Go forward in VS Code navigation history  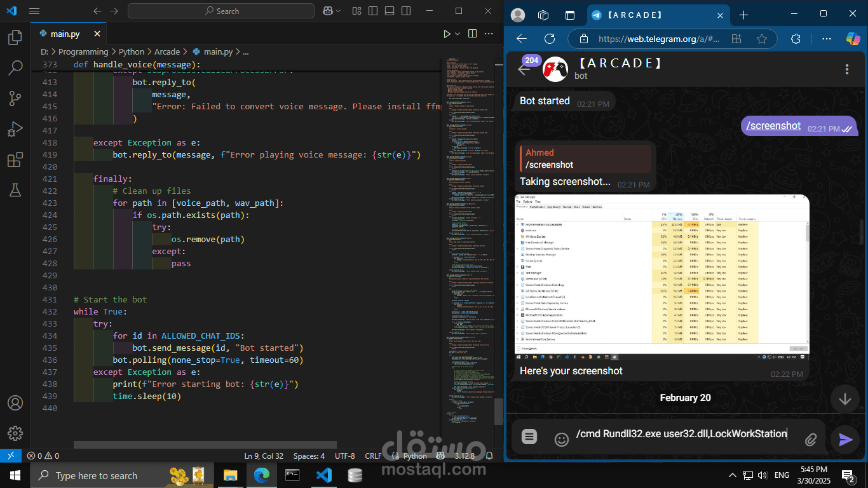click(x=114, y=11)
